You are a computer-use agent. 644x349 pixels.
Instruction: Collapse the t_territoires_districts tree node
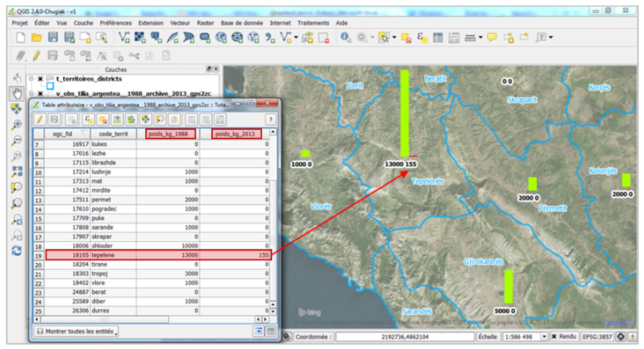tap(31, 79)
